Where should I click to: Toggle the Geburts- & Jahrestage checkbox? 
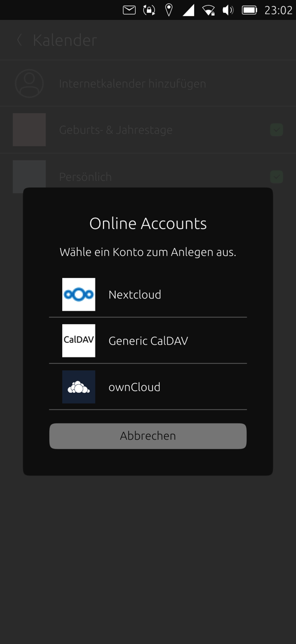276,129
